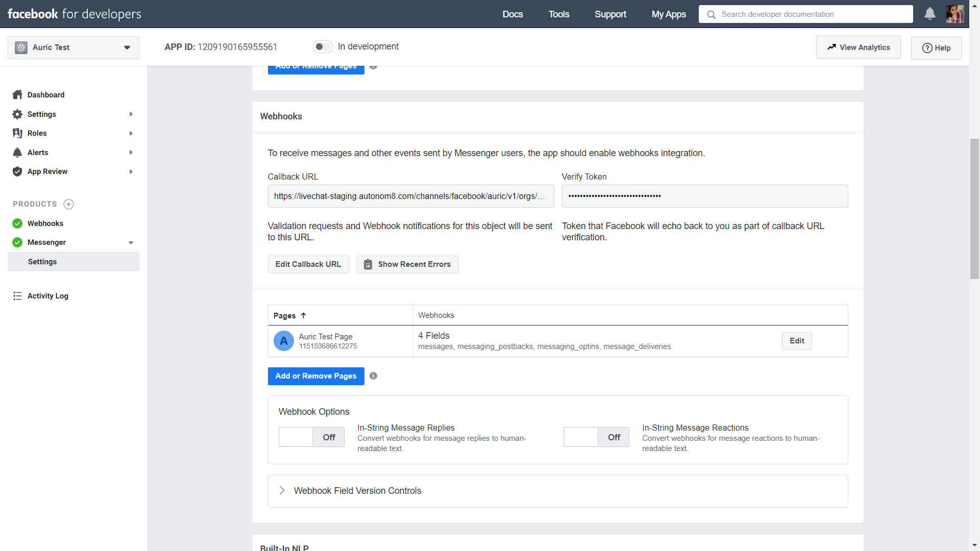Open the My Apps menu
This screenshot has width=980, height=551.
(x=669, y=14)
